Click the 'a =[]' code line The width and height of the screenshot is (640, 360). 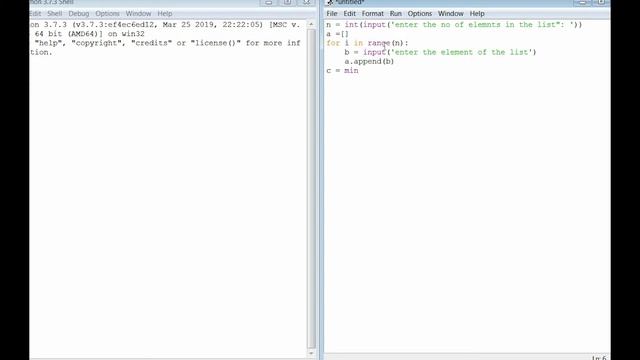337,34
